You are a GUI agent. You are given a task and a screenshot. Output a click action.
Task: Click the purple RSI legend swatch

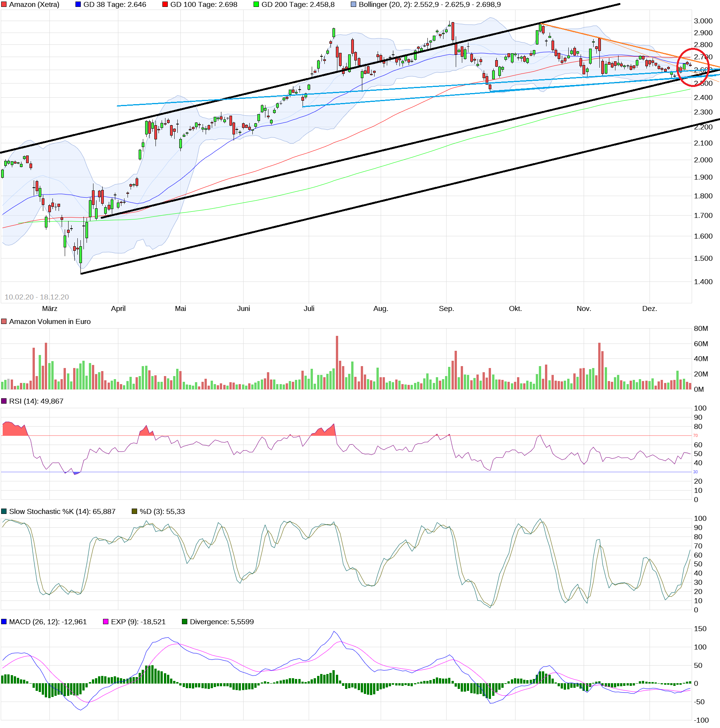point(4,401)
